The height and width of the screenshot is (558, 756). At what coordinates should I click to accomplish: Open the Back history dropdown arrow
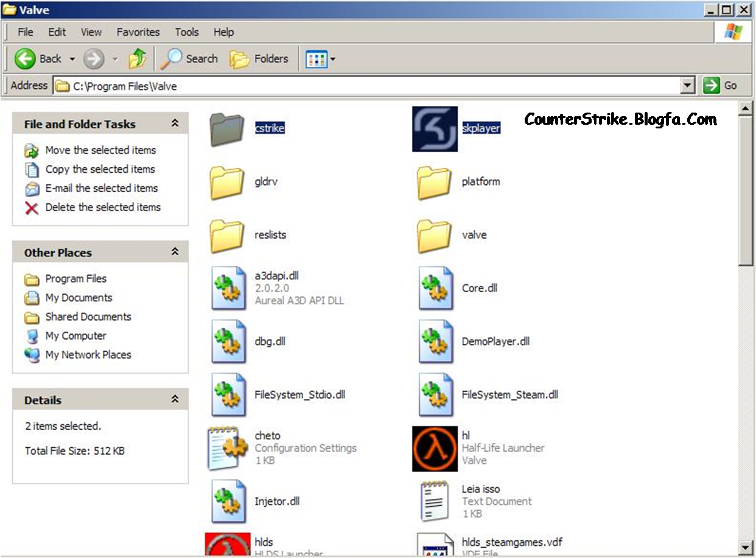pos(72,59)
